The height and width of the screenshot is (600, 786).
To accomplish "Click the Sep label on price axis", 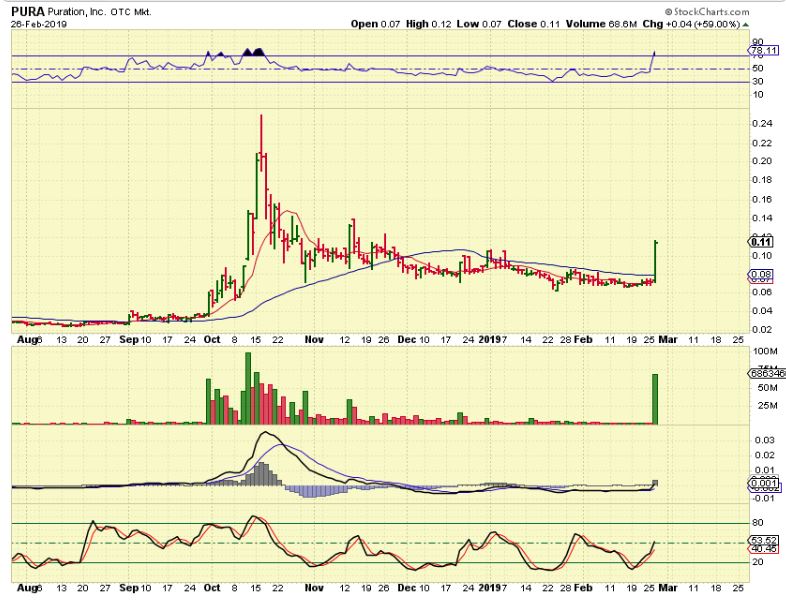I will [129, 340].
